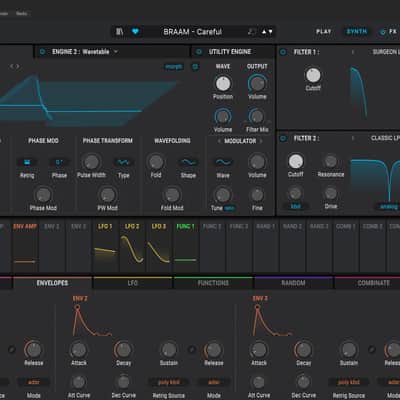
Task: Click the Output Volume knob
Action: [x=257, y=83]
